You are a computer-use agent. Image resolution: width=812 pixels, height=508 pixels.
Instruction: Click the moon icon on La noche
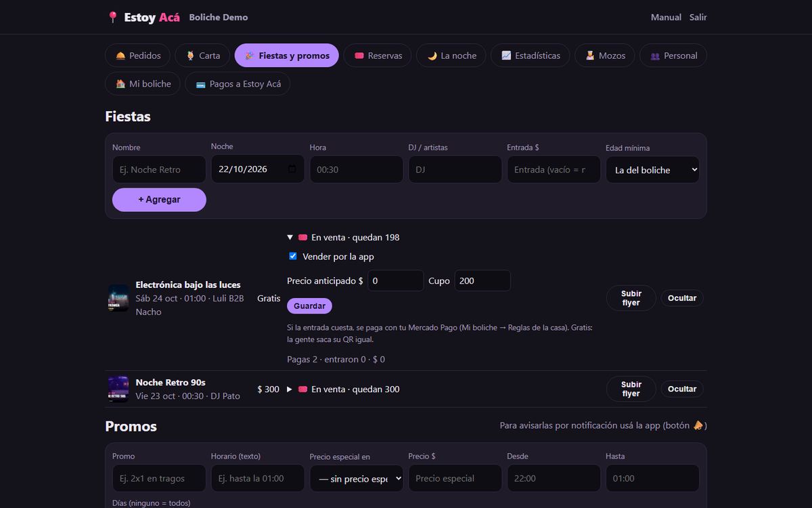point(432,56)
